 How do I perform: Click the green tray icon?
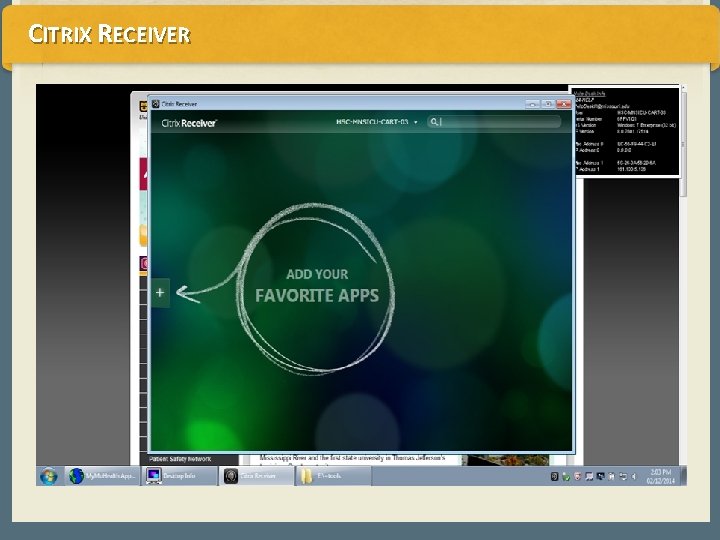(x=566, y=477)
